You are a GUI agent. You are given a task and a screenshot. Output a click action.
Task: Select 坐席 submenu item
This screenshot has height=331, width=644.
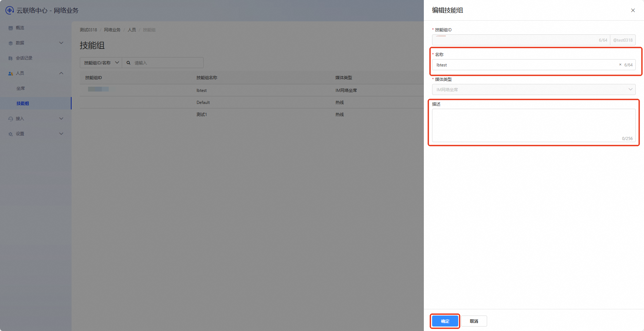pyautogui.click(x=21, y=88)
